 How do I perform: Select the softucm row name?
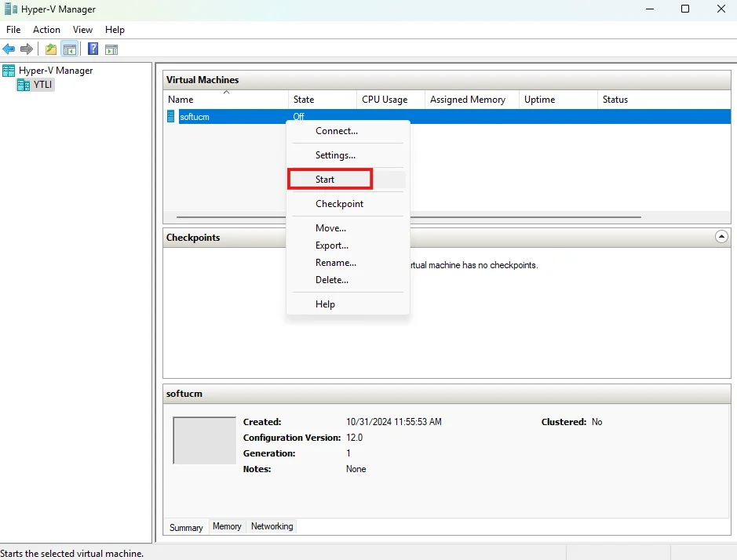[195, 117]
